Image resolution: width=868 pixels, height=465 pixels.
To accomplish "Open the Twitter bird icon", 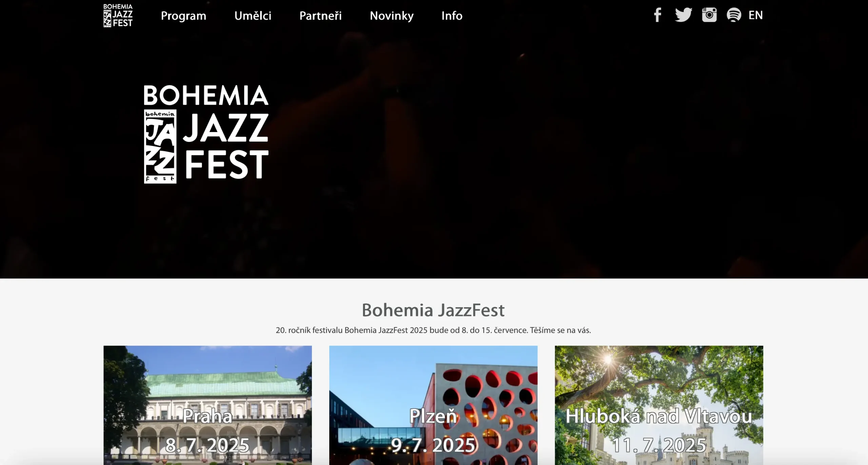I will (x=683, y=15).
